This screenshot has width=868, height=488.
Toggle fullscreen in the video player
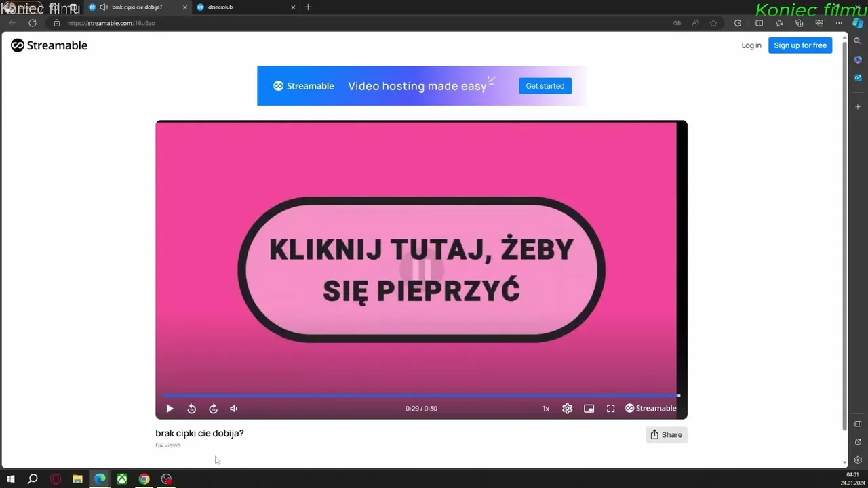point(611,409)
